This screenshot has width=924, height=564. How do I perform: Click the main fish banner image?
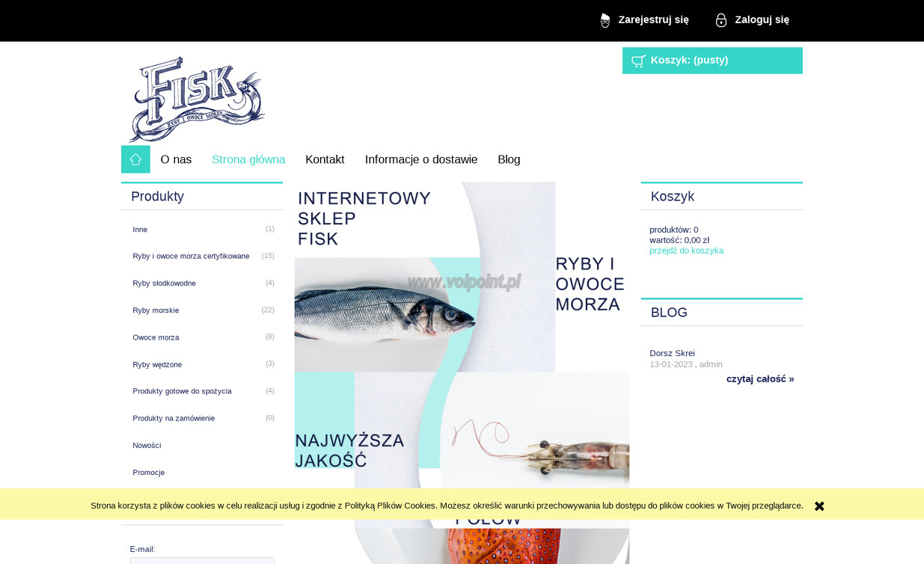pyautogui.click(x=462, y=373)
